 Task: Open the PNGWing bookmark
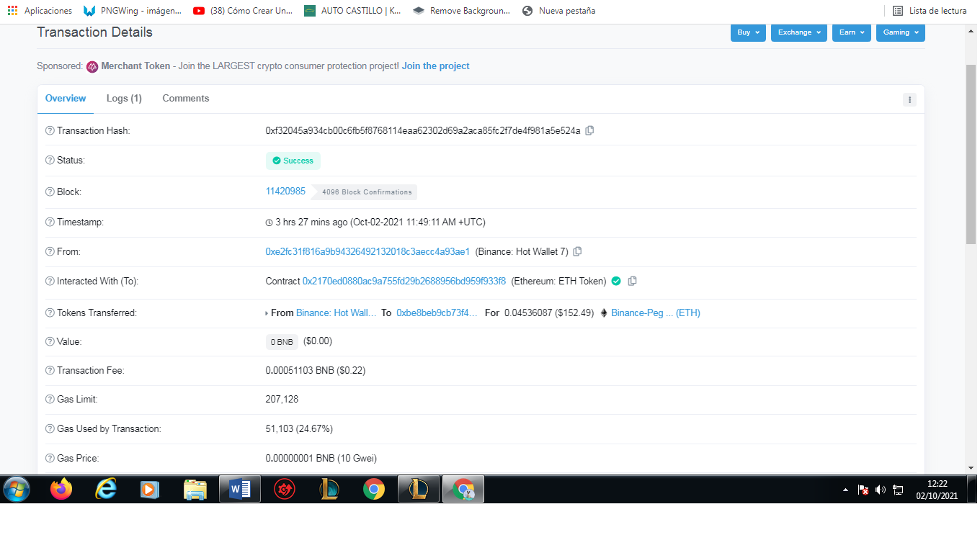pos(133,11)
